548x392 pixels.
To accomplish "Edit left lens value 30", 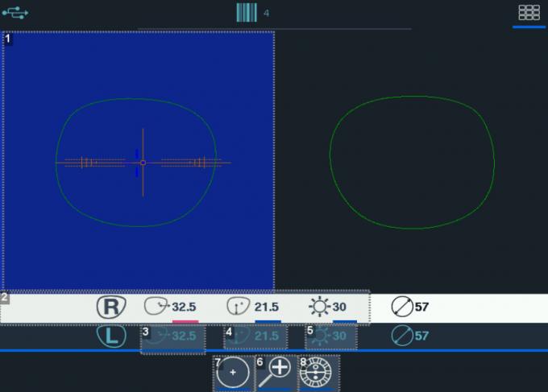I will coord(339,336).
